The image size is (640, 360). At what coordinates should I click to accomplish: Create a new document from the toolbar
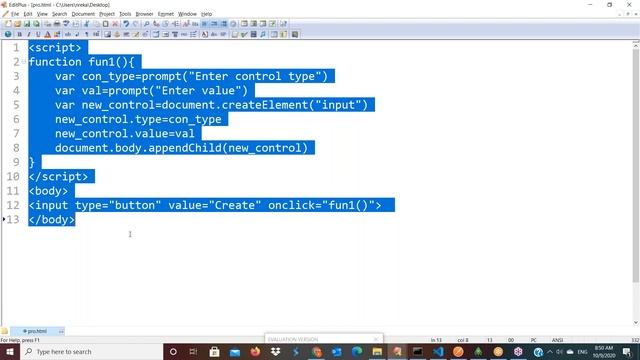click(x=8, y=24)
